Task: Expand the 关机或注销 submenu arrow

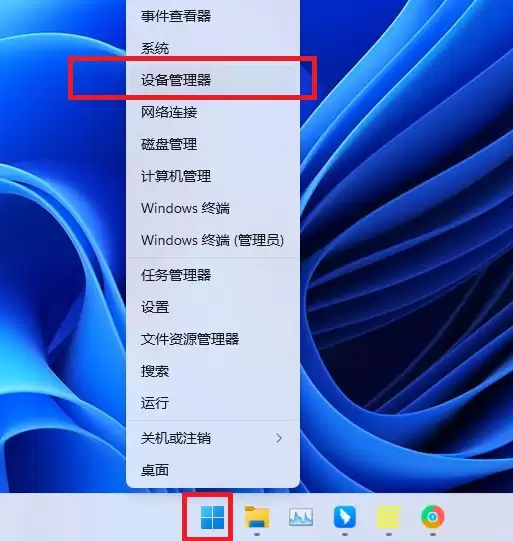Action: (x=279, y=439)
